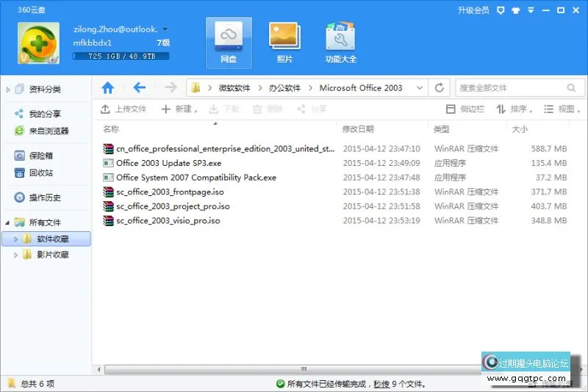This screenshot has width=588, height=392.
Task: Click the 分享 share toolbar button
Action: 311,109
